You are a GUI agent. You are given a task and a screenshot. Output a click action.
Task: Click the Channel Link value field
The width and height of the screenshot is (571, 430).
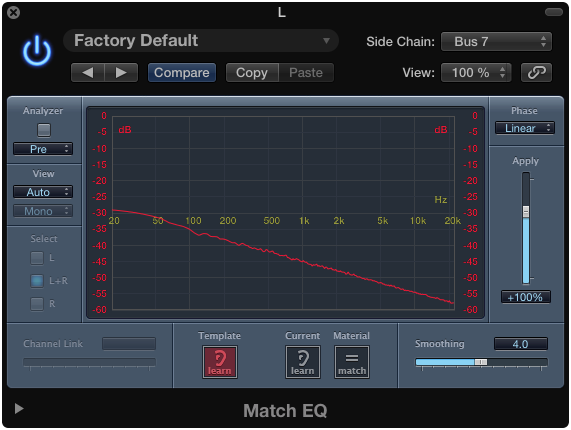pyautogui.click(x=129, y=343)
